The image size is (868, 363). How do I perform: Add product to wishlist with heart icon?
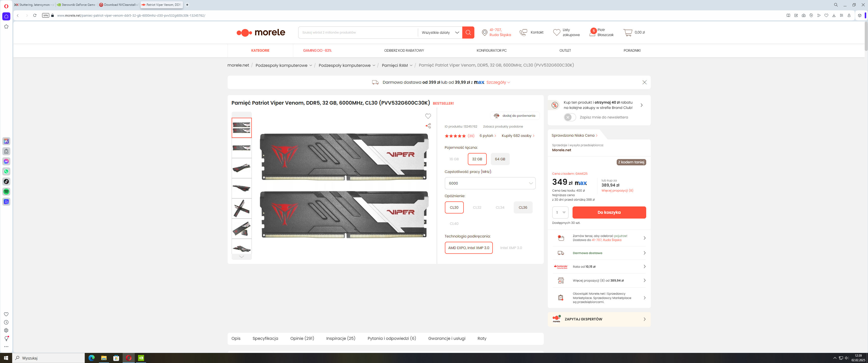coord(428,116)
